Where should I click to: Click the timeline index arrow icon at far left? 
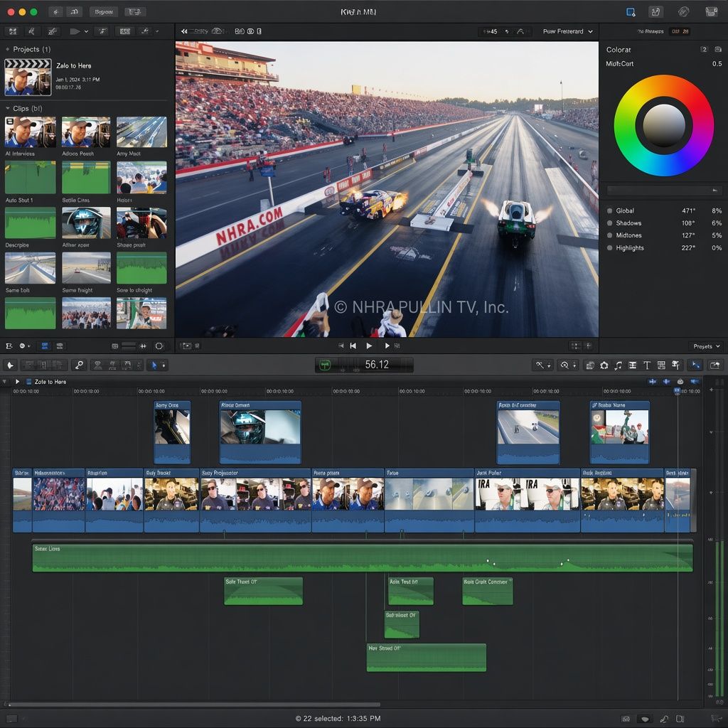click(10, 365)
